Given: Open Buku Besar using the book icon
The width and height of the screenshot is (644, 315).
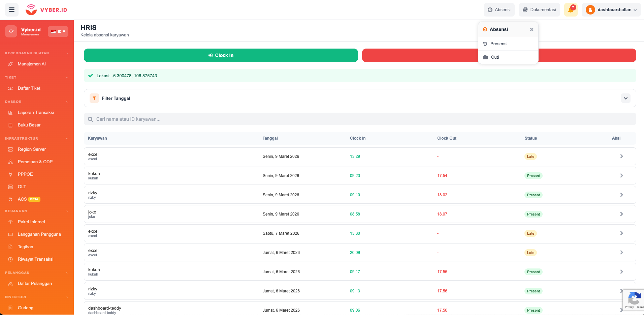Looking at the screenshot, I should point(10,125).
